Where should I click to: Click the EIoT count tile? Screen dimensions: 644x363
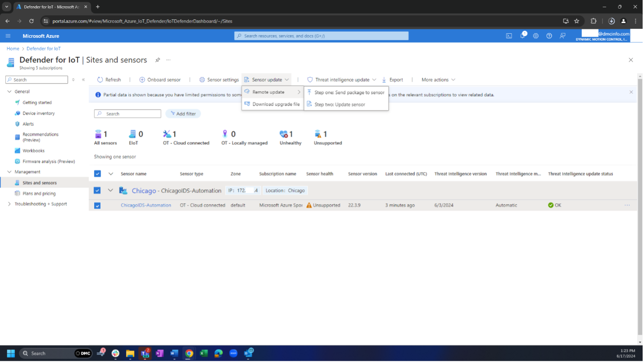(135, 138)
